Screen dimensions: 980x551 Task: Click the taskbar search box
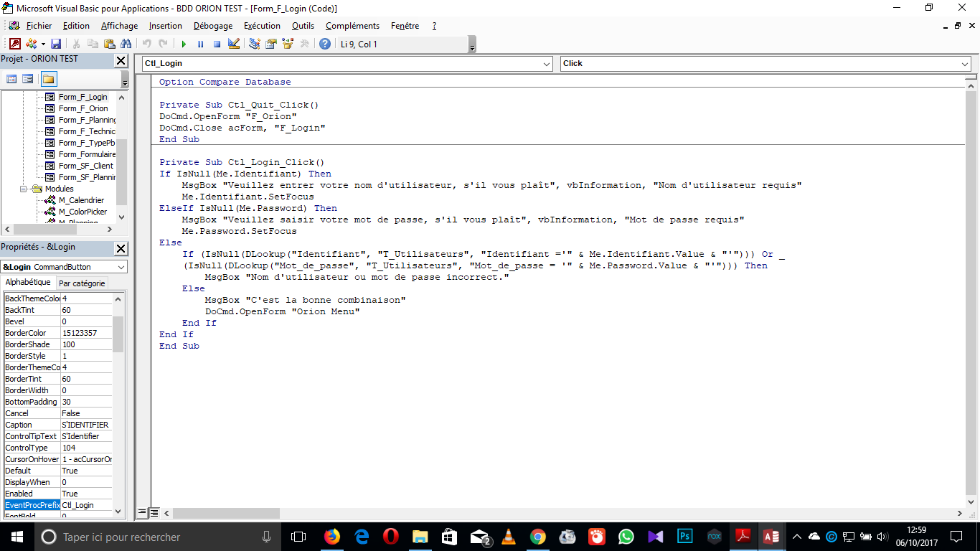[158, 537]
